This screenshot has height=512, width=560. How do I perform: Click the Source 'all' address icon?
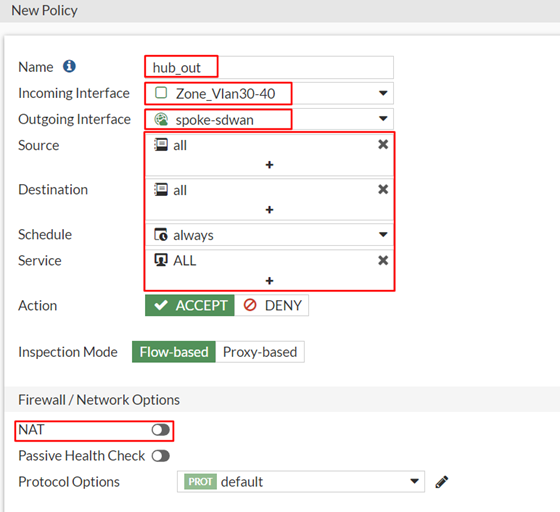[161, 145]
